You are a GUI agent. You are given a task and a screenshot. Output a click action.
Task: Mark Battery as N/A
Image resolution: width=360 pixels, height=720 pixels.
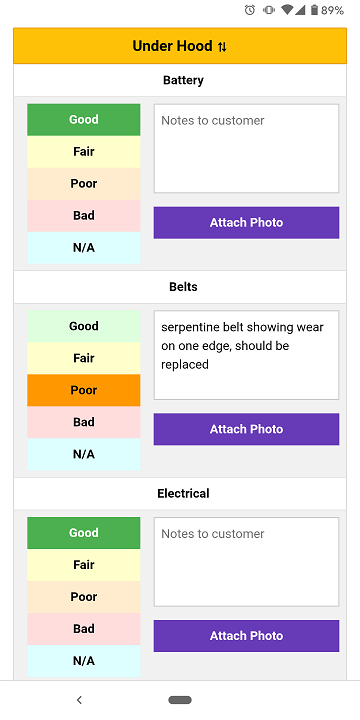[x=84, y=248]
